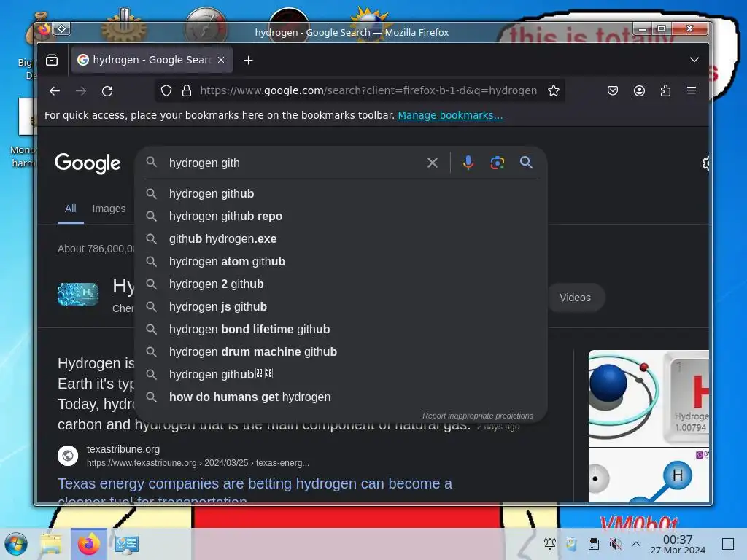Open the Extensions puzzle icon
The image size is (747, 560).
tap(665, 90)
